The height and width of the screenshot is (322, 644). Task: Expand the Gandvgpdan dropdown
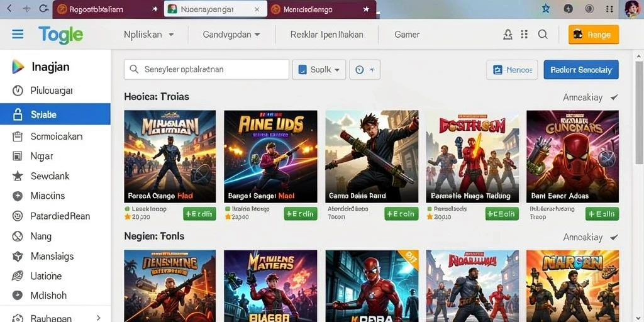coord(231,35)
